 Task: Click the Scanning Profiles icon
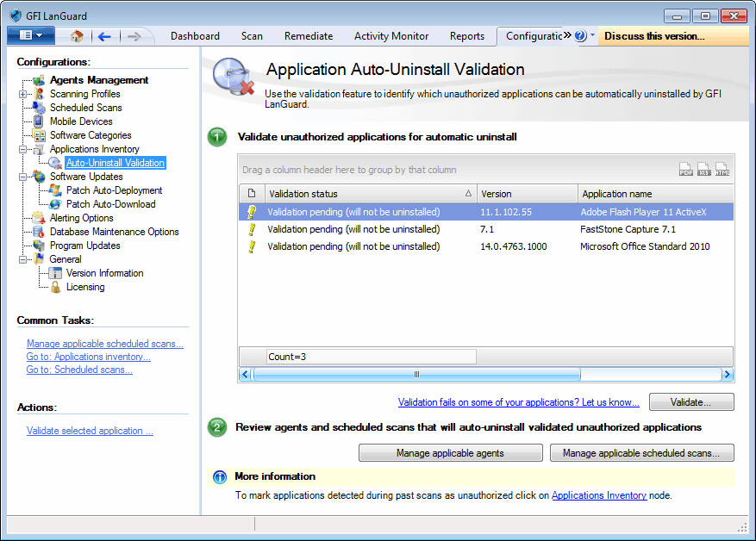coord(40,94)
